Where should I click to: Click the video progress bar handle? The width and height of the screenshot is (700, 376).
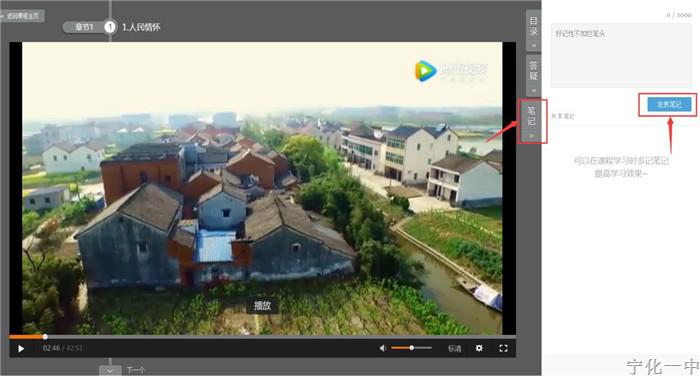(45, 337)
